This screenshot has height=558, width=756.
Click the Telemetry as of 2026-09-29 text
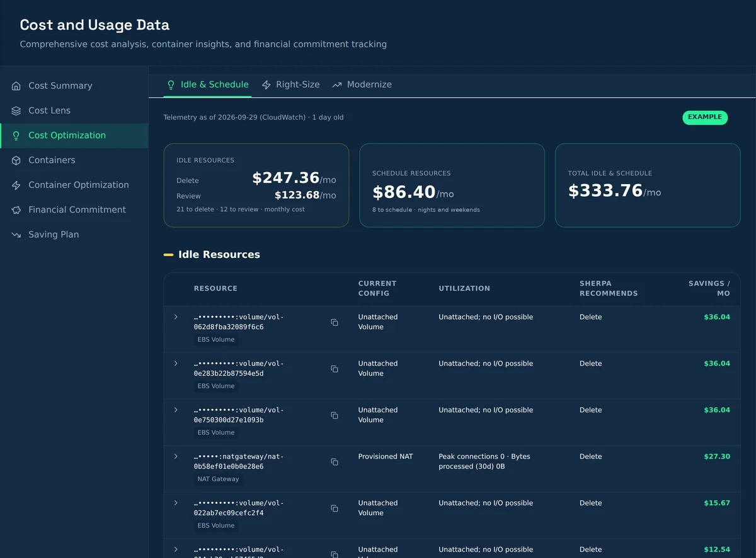click(253, 117)
